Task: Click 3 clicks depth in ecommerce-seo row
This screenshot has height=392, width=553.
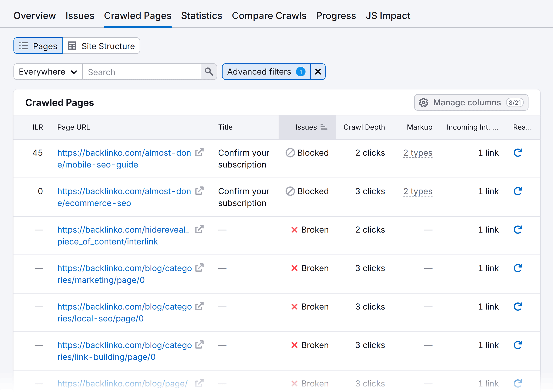Action: click(x=370, y=191)
